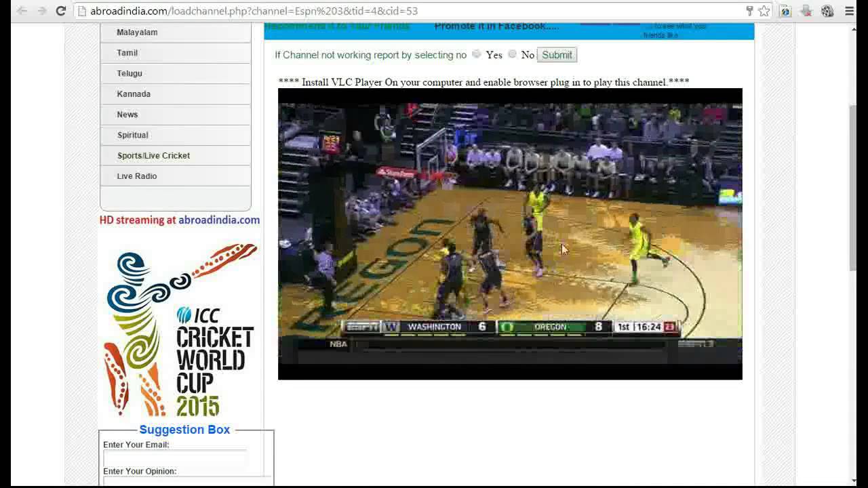Click the browser forward arrow
This screenshot has width=868, height=488.
click(x=41, y=11)
